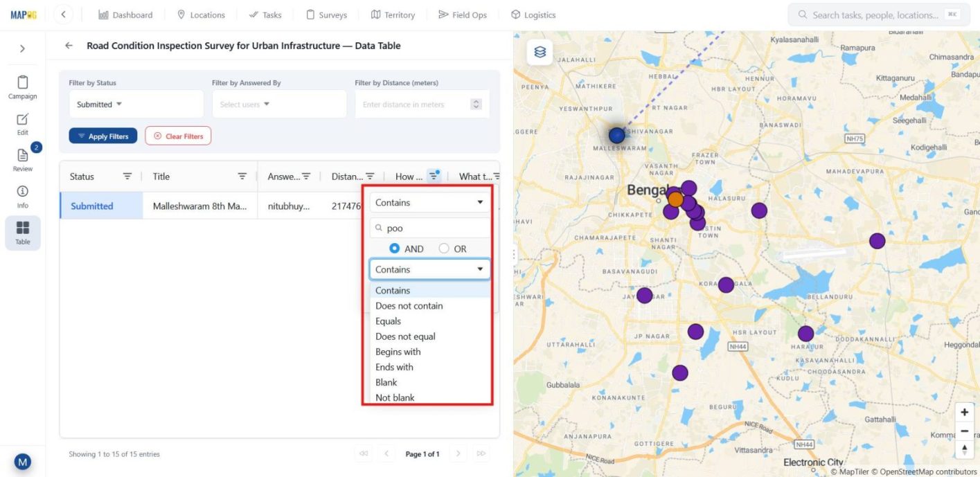Image resolution: width=980 pixels, height=477 pixels.
Task: Open first Contains condition dropdown
Action: point(429,202)
